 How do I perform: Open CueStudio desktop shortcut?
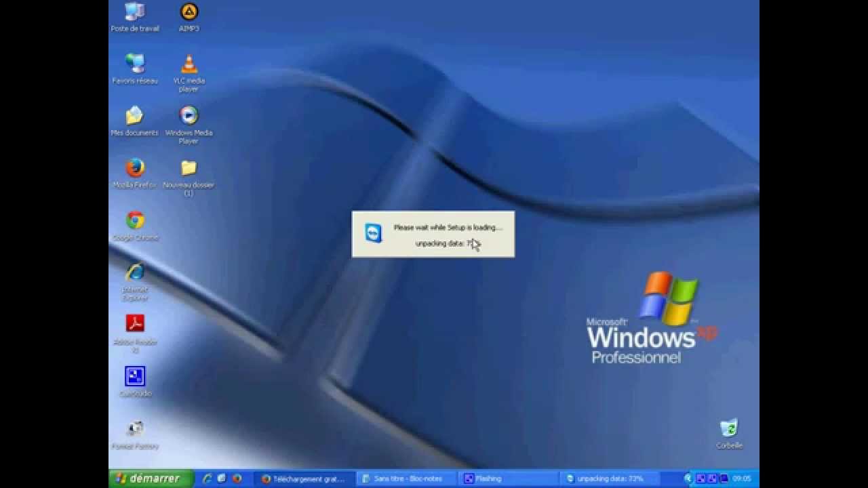[x=135, y=382]
